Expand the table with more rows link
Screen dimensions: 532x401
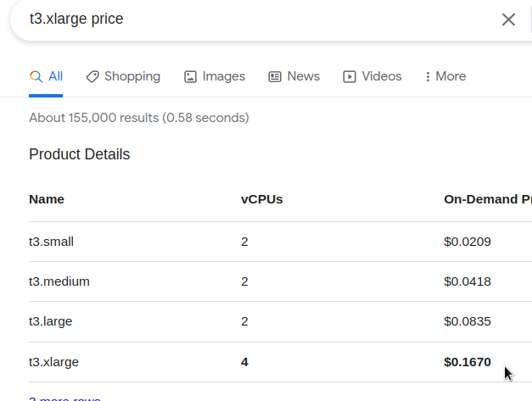pyautogui.click(x=64, y=398)
